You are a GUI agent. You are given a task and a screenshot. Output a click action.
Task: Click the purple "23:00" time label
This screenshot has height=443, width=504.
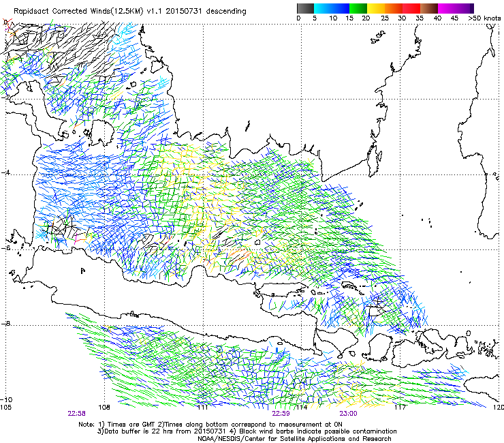click(x=348, y=414)
